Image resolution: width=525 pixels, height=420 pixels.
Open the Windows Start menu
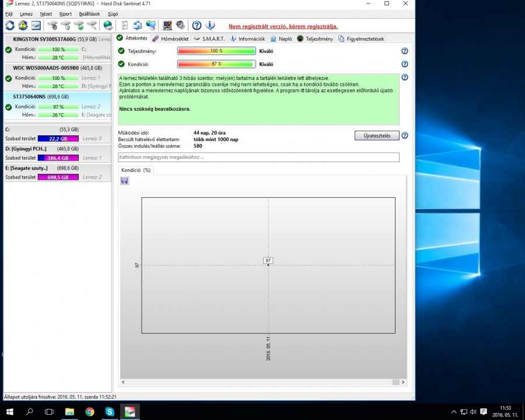tap(10, 412)
